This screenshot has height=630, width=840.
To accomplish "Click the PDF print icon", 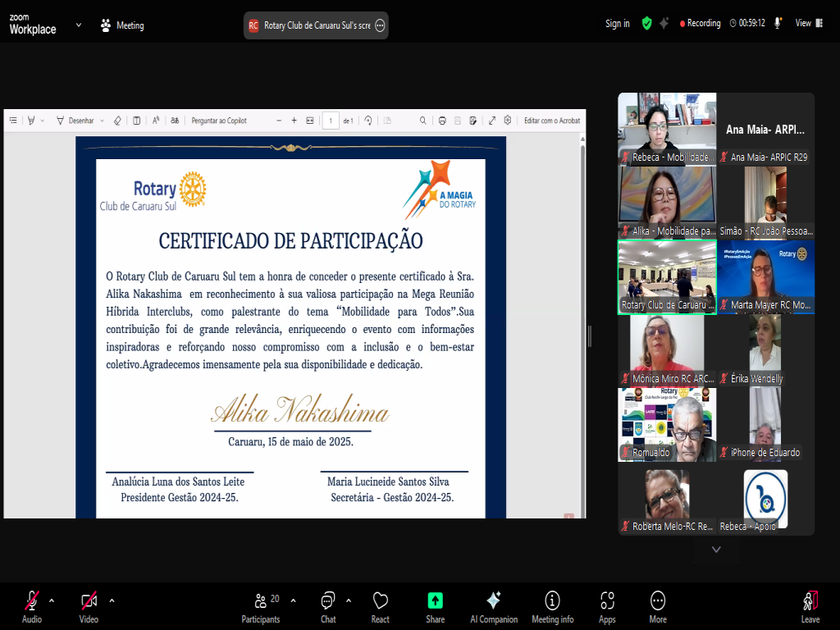I will [x=442, y=121].
